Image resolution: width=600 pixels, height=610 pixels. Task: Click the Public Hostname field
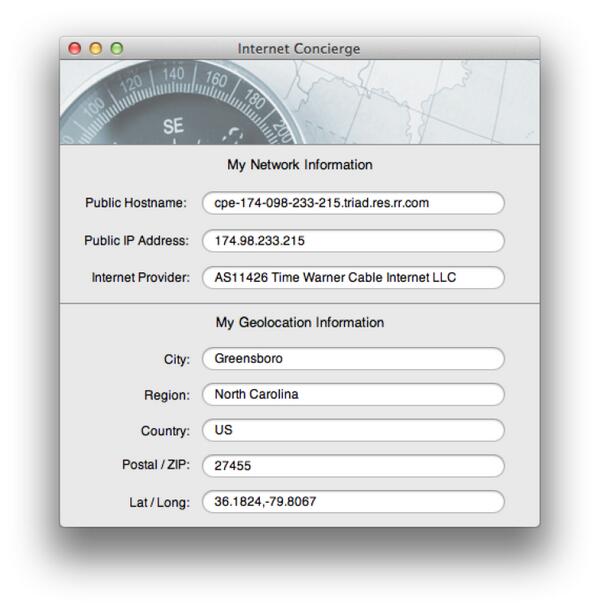(x=353, y=203)
